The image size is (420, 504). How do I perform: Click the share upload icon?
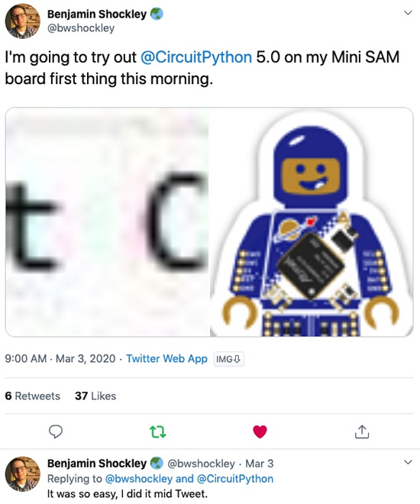[x=362, y=431]
